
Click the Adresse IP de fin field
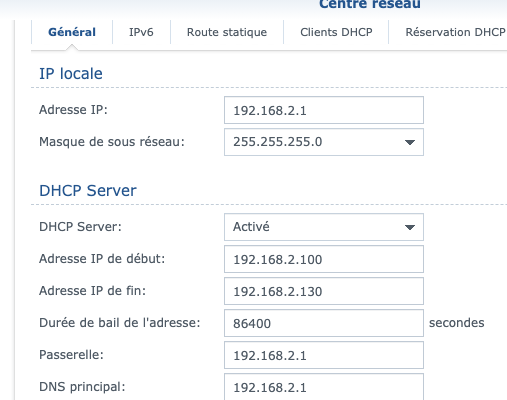(x=324, y=291)
